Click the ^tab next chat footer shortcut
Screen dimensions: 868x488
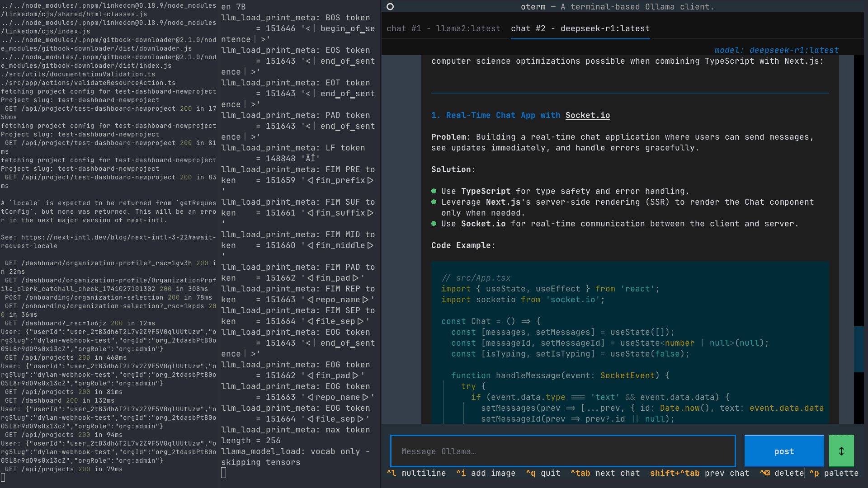point(605,473)
